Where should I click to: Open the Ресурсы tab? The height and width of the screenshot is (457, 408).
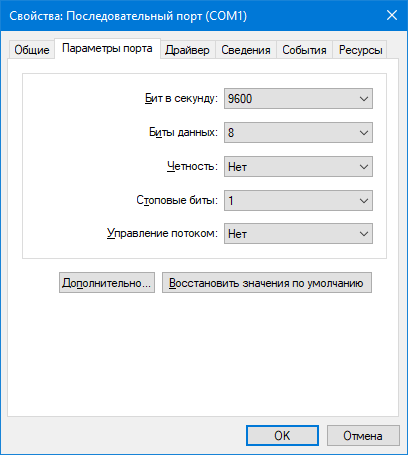360,50
